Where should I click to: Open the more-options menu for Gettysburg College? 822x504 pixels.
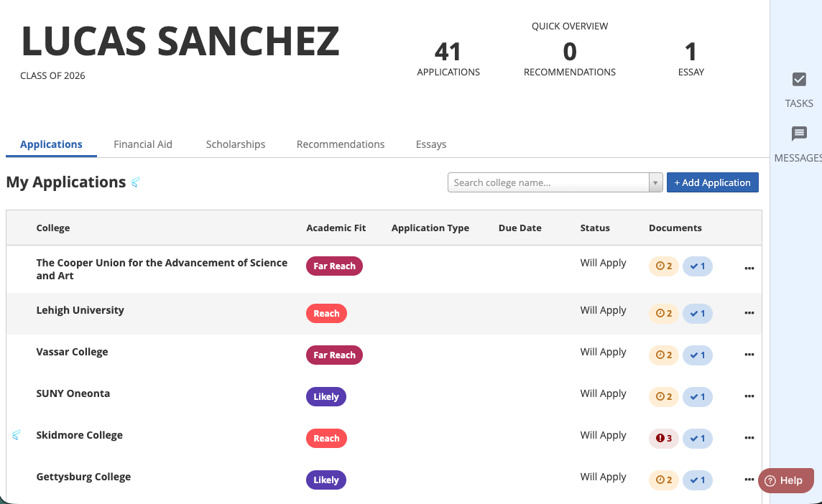749,480
